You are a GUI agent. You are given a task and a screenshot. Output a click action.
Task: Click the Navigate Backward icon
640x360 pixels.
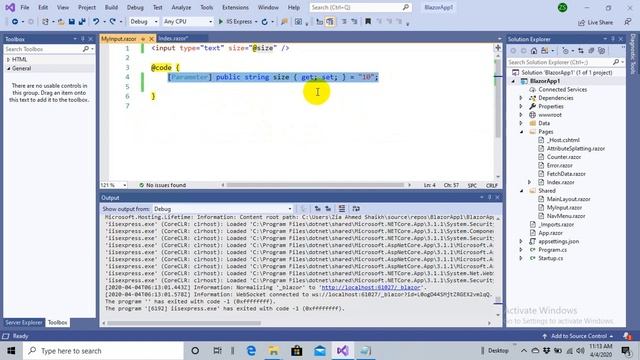tap(15, 22)
